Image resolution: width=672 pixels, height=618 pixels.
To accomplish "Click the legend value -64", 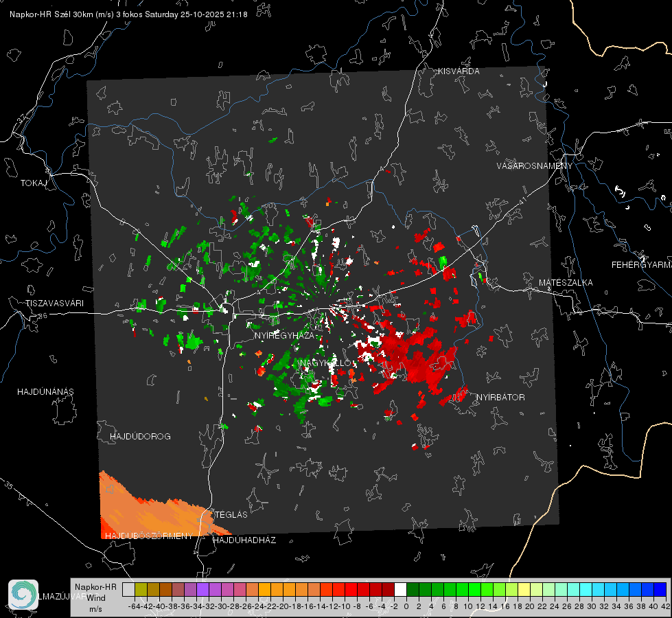I will tap(135, 606).
